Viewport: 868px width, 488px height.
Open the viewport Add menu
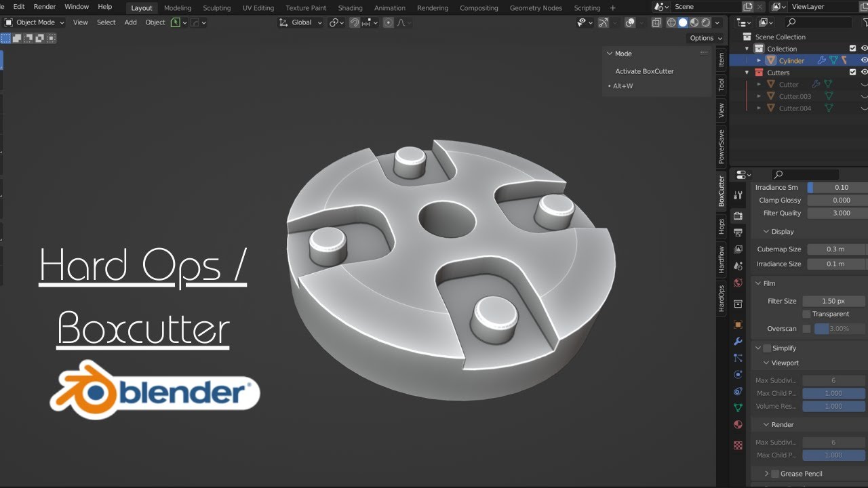[130, 22]
